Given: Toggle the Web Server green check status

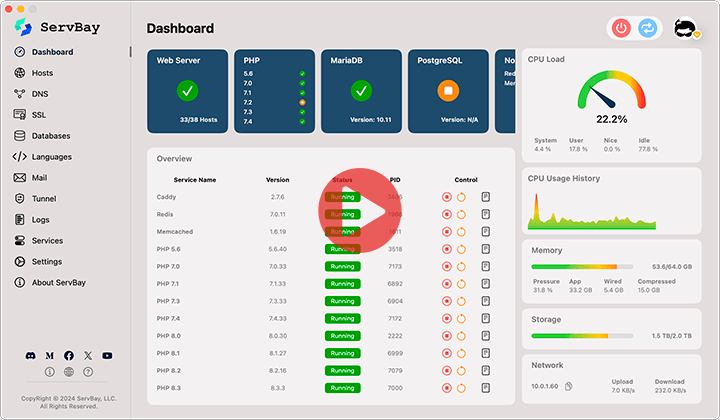Looking at the screenshot, I should point(187,91).
